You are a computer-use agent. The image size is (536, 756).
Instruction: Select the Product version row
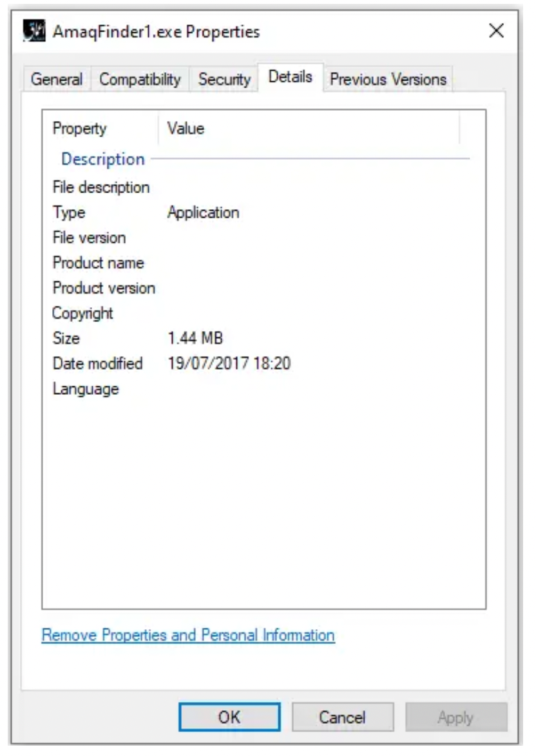(263, 288)
